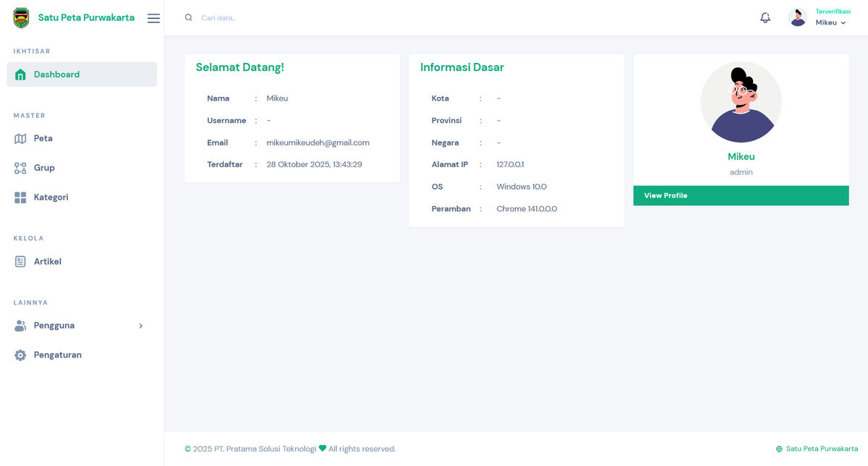The image size is (868, 466).
Task: Click the Peta map icon
Action: [x=20, y=138]
